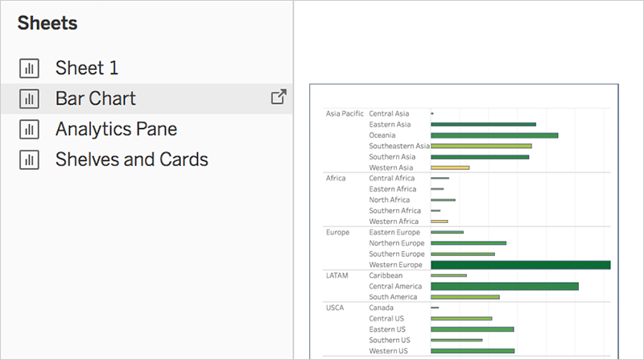Click the yellow Southeastern Asia bar
644x360 pixels.
481,147
